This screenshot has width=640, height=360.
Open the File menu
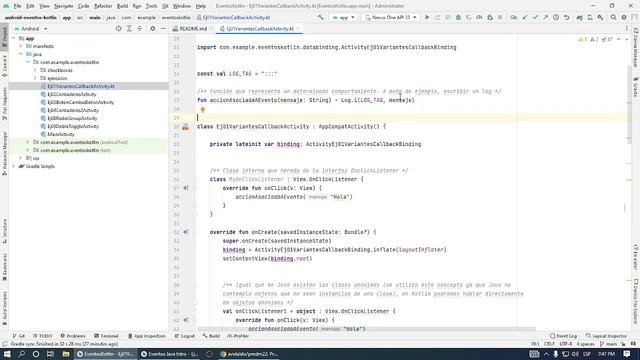pyautogui.click(x=17, y=6)
